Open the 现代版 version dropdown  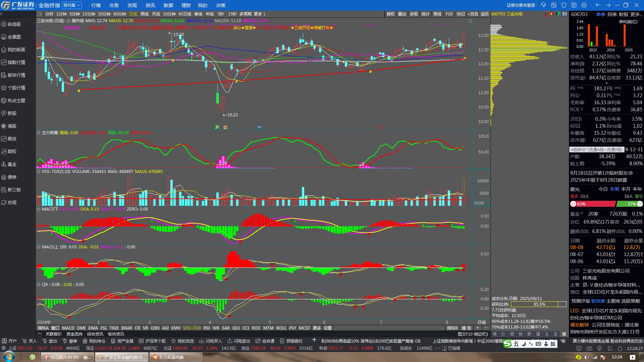pyautogui.click(x=72, y=5)
